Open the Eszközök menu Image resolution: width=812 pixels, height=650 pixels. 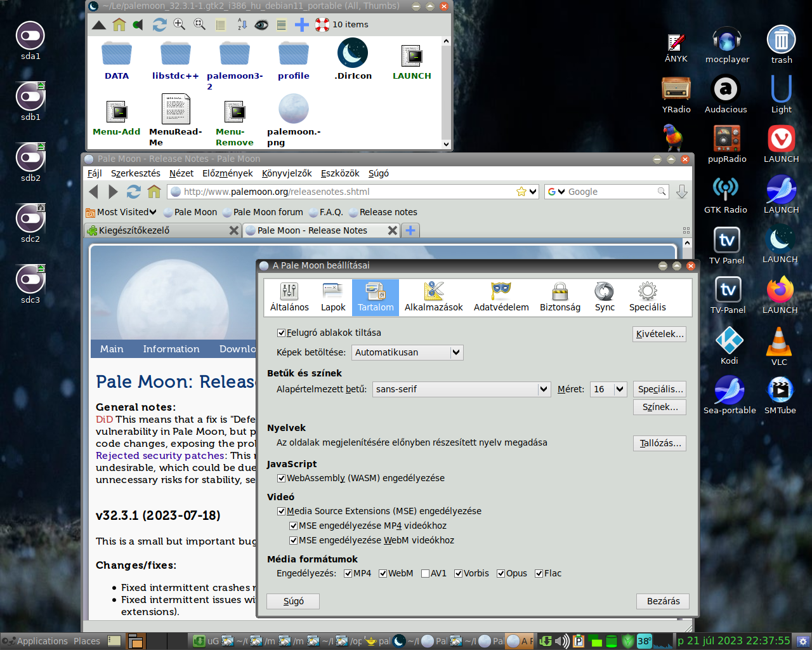coord(340,173)
